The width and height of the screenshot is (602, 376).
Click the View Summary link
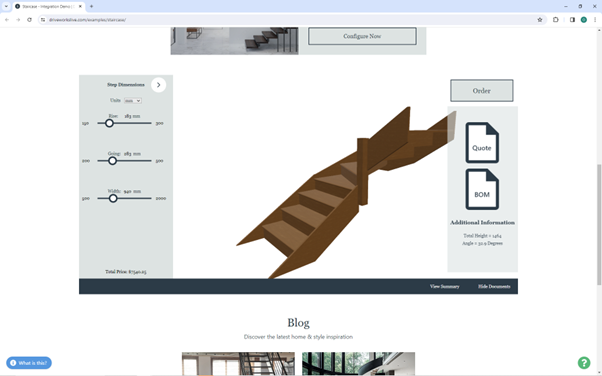[x=444, y=287]
